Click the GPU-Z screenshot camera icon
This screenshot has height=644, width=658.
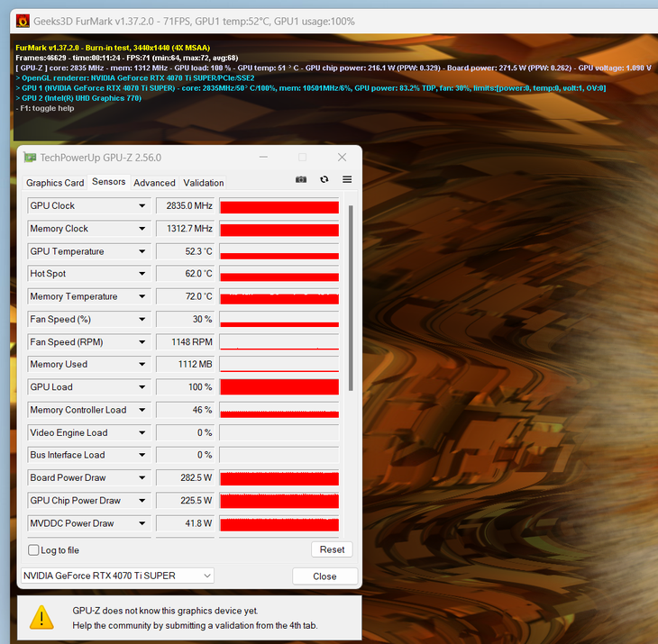click(x=301, y=179)
